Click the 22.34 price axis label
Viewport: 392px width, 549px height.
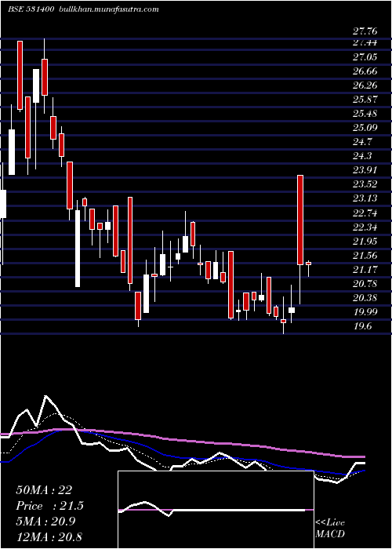(365, 227)
